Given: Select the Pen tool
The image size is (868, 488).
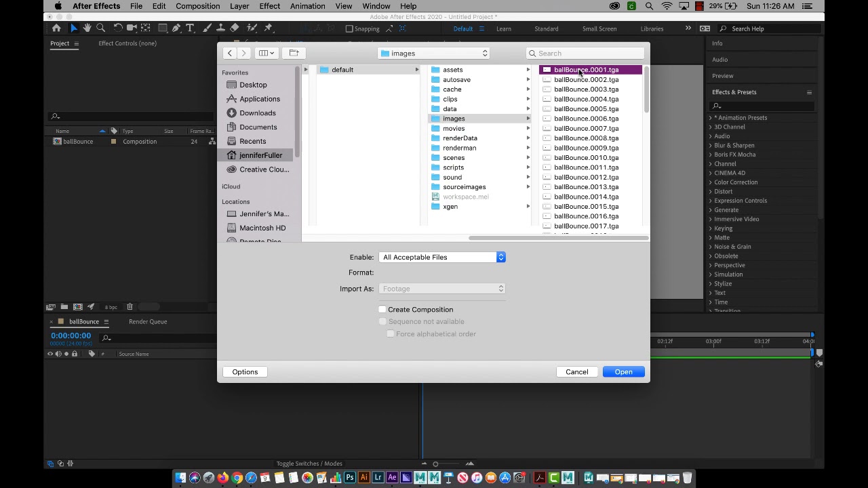Looking at the screenshot, I should point(176,28).
